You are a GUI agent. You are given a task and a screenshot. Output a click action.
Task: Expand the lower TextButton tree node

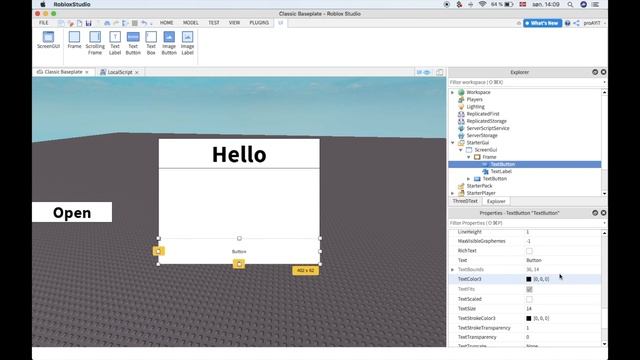(x=469, y=179)
